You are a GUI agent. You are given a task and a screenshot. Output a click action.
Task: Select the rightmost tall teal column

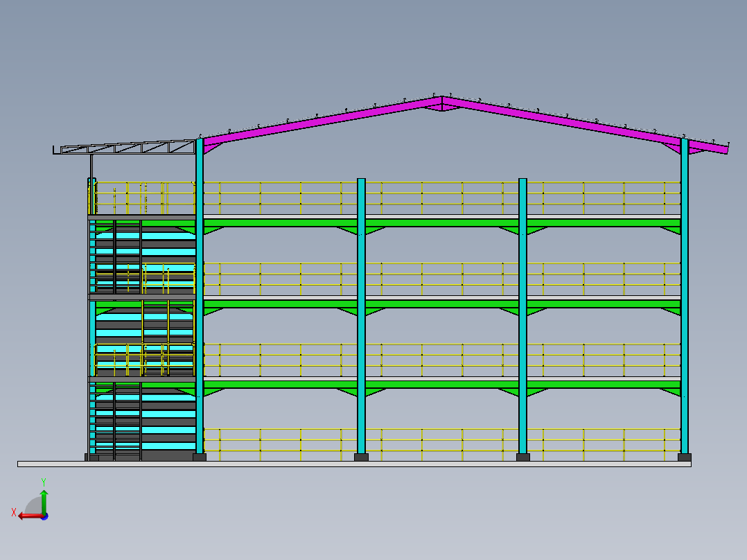[x=685, y=296]
